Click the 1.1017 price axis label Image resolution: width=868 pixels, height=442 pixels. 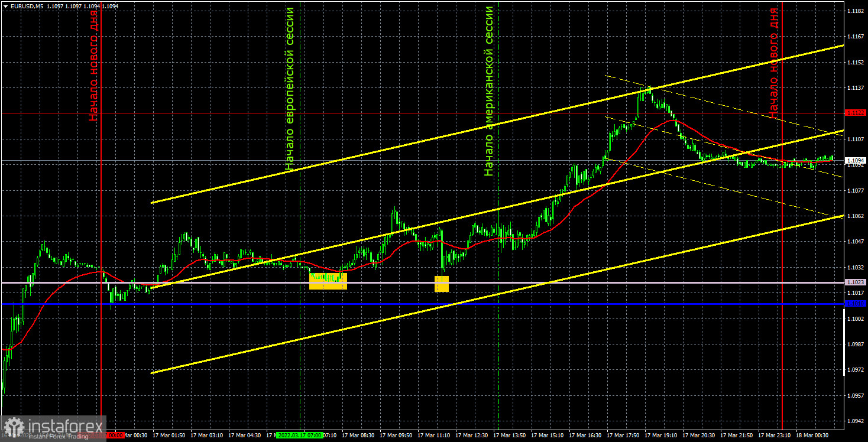tap(854, 293)
